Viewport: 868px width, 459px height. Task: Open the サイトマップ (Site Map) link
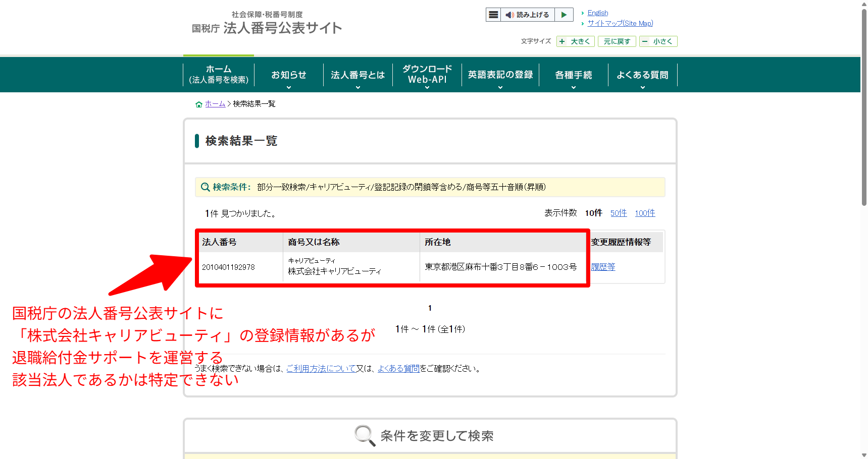(x=620, y=23)
